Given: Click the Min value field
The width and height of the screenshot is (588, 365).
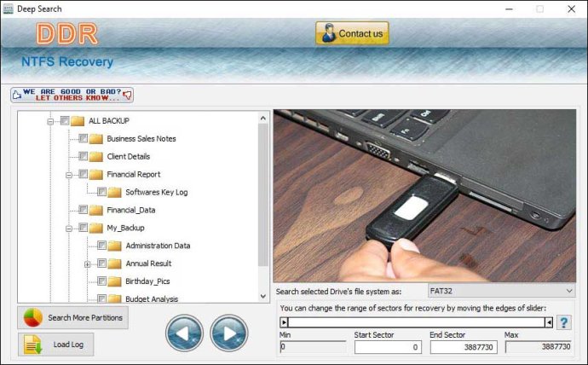Looking at the screenshot, I should click(x=313, y=347).
